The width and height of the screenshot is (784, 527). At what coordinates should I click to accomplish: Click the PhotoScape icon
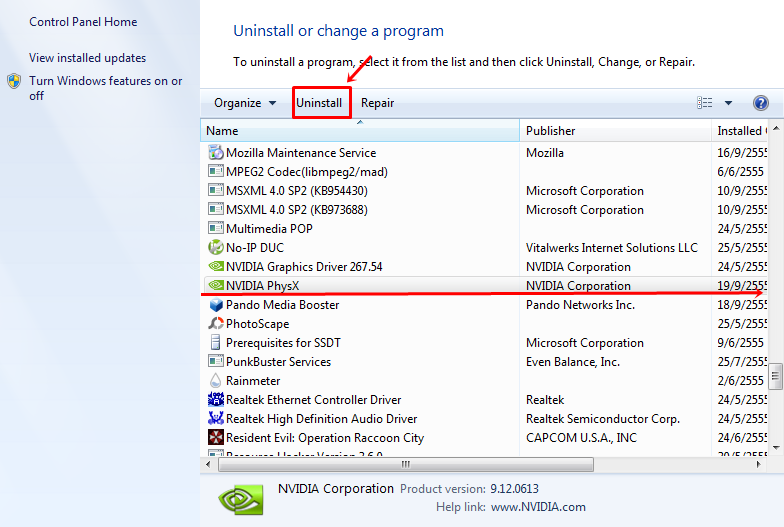pyautogui.click(x=216, y=323)
